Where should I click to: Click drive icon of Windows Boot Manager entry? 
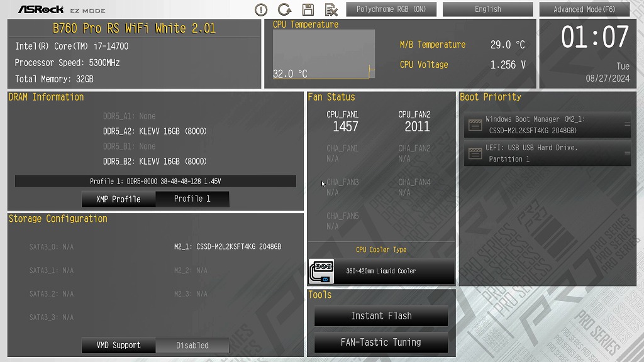tap(475, 125)
